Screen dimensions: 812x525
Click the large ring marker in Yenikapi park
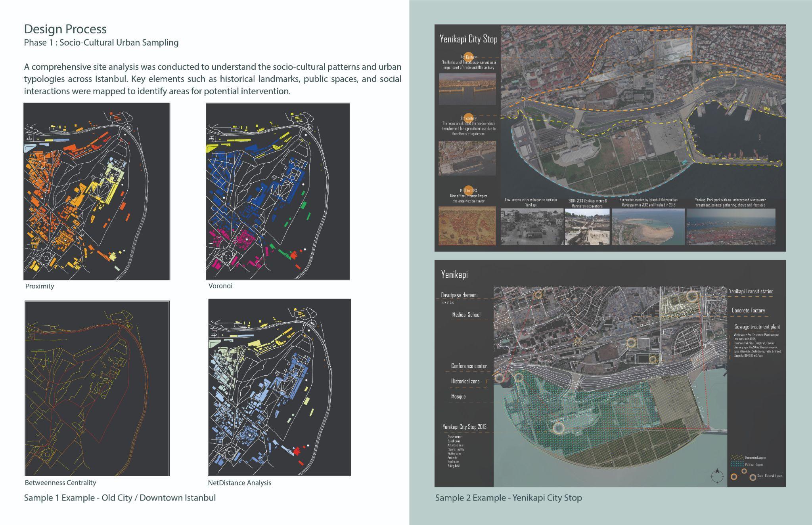tap(558, 428)
